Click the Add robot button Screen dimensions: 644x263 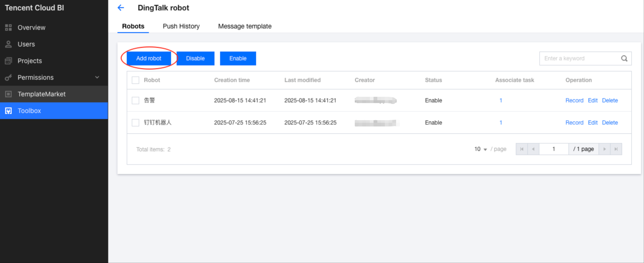(149, 58)
